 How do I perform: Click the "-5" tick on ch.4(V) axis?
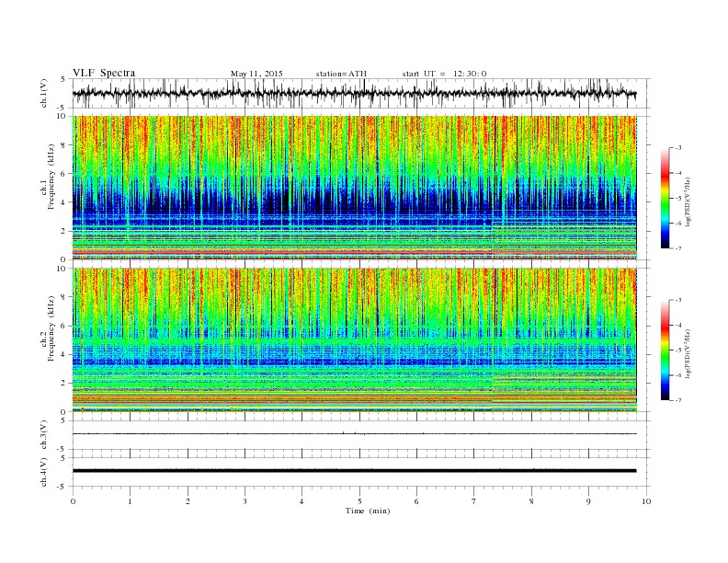(62, 487)
